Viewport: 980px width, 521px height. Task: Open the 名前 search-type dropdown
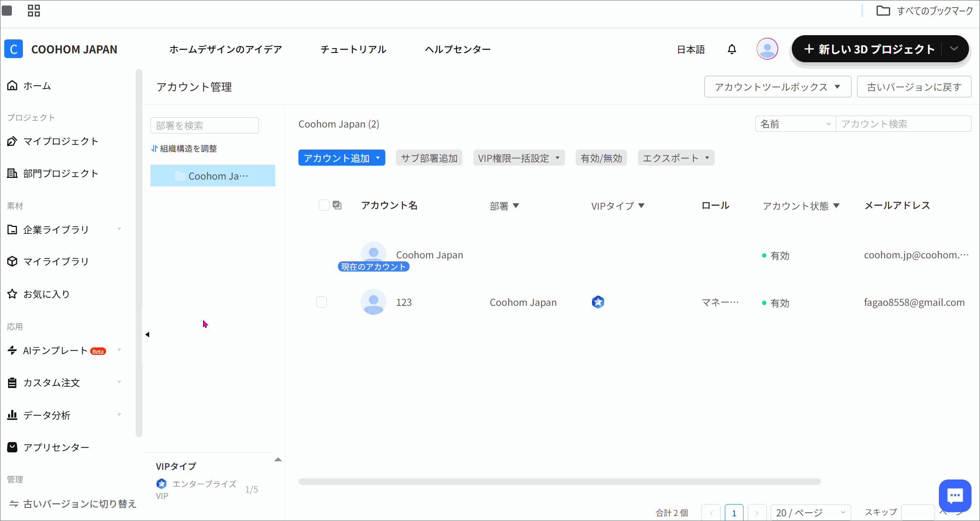point(796,124)
